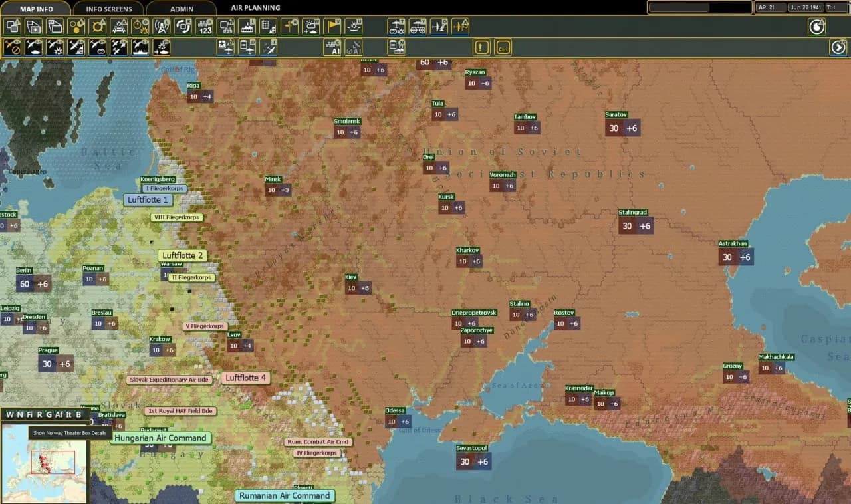Click the factory units icon left of L factory
The width and height of the screenshot is (851, 504).
tap(225, 27)
